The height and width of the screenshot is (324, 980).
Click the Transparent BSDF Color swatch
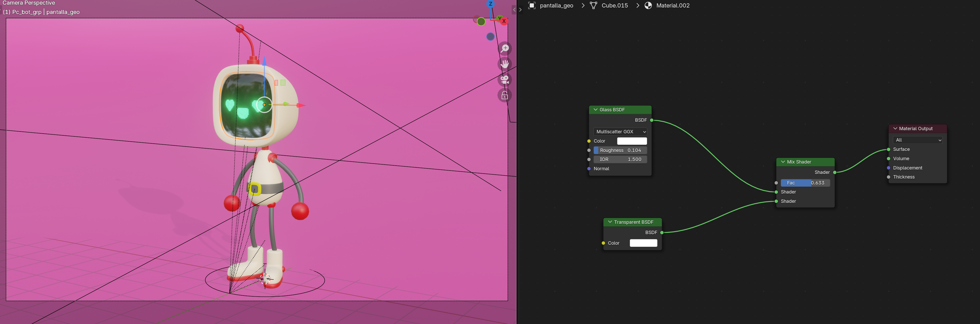coord(643,243)
